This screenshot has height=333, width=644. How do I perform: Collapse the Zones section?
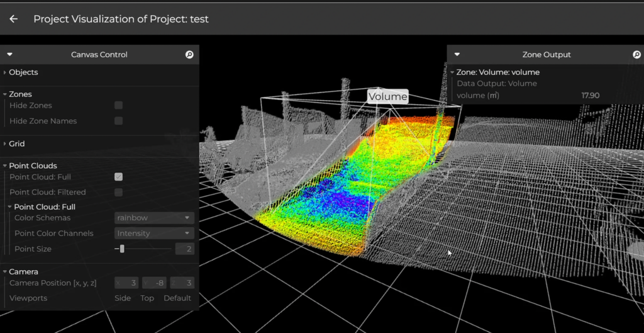20,94
